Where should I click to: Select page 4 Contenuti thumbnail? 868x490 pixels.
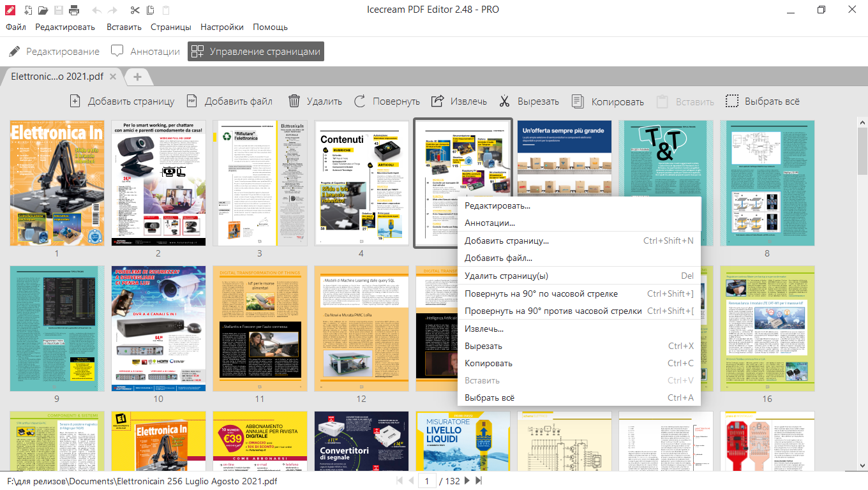(x=361, y=183)
